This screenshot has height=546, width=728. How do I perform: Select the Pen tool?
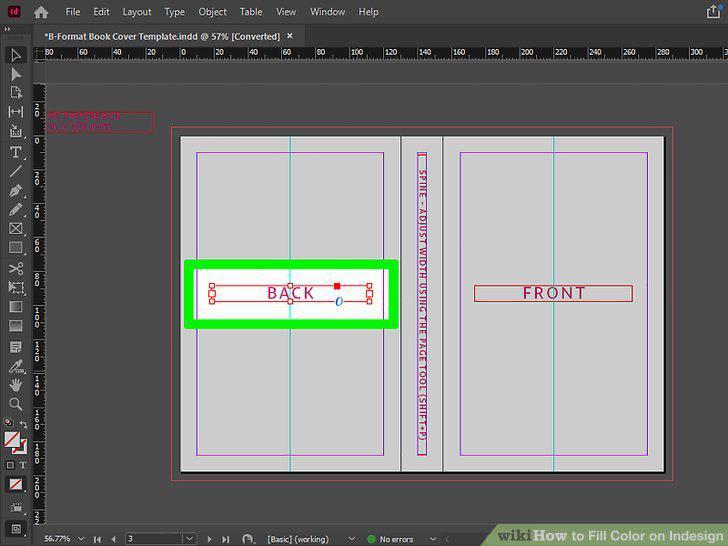tap(15, 191)
